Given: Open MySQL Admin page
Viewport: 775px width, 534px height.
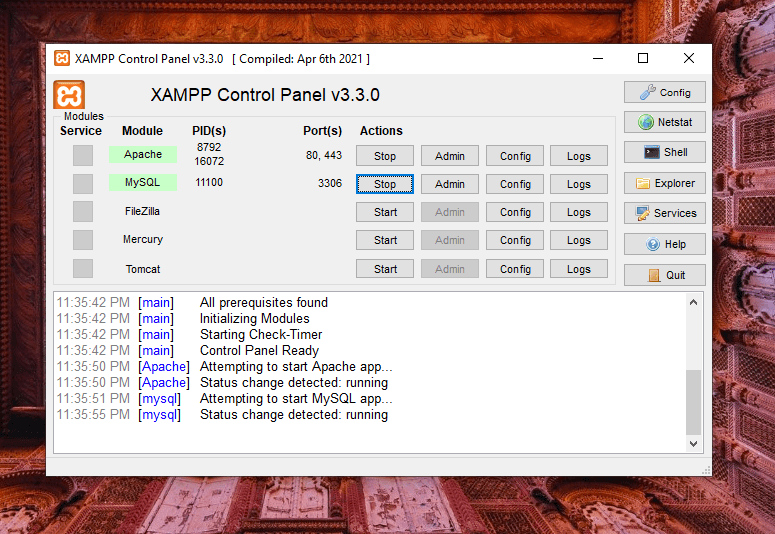Looking at the screenshot, I should (450, 184).
